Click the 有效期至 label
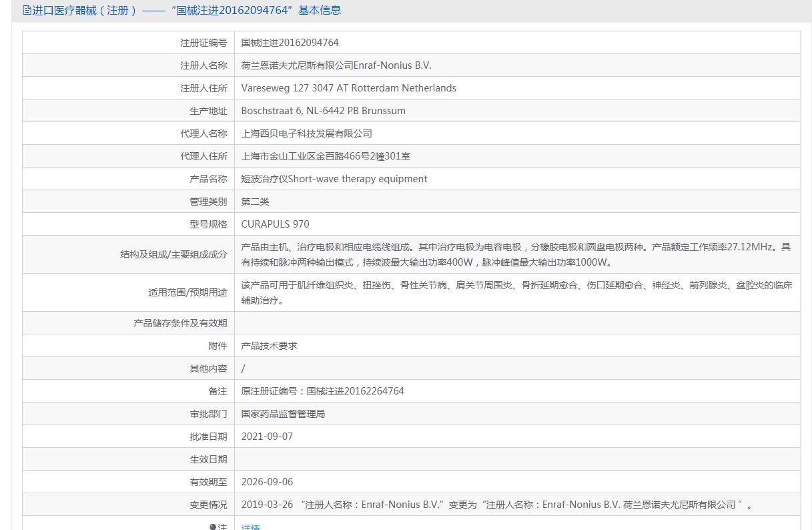Screen dimensions: 812x530 tap(208, 482)
